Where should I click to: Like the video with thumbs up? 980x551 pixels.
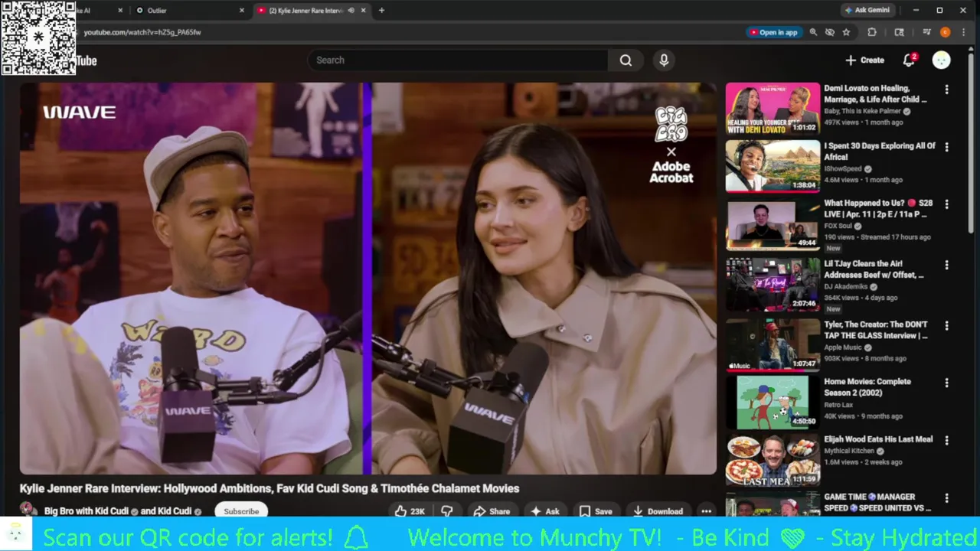[x=409, y=511]
